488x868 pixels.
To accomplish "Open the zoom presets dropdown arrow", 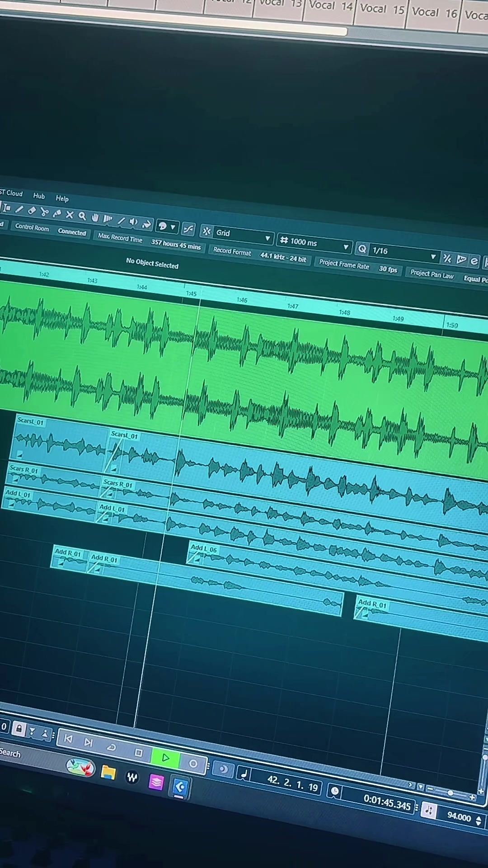I will (421, 787).
